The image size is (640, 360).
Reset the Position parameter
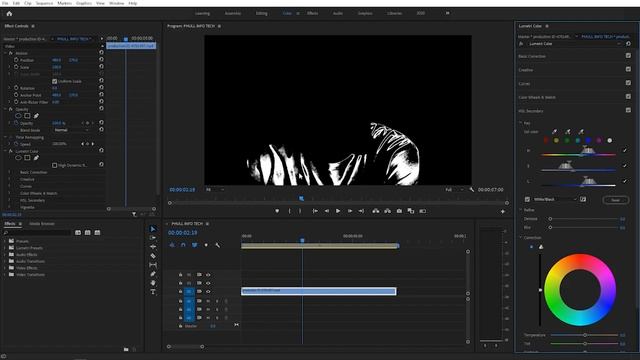101,60
